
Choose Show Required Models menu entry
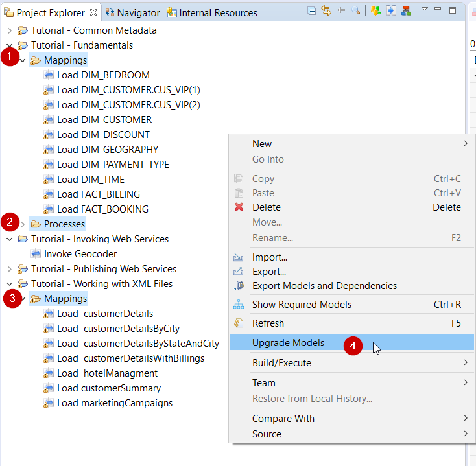tap(352, 305)
